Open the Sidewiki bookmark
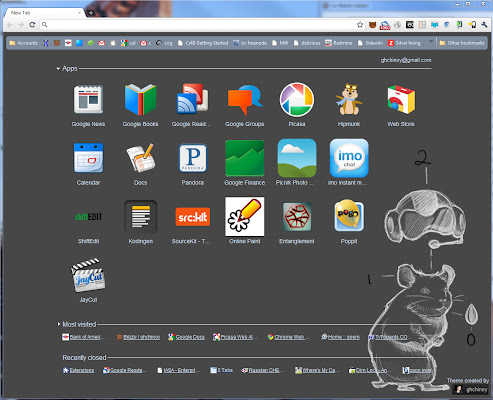The image size is (493, 400). click(x=370, y=43)
